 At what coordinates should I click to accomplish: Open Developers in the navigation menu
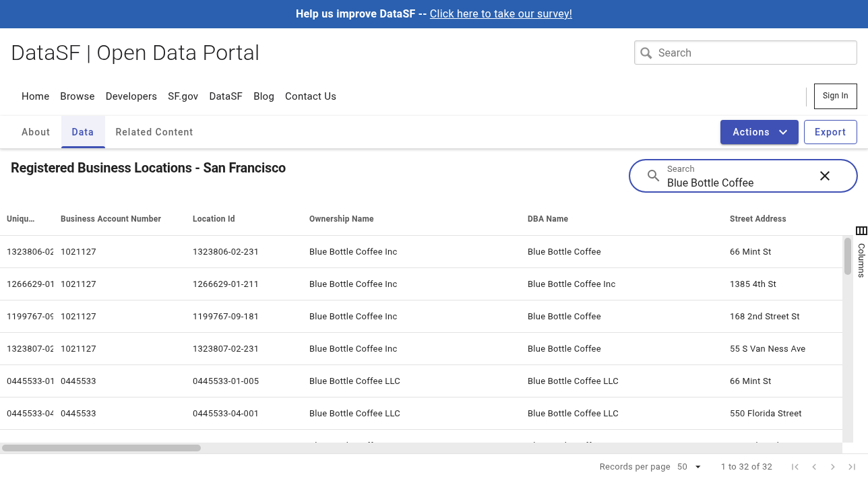[131, 96]
